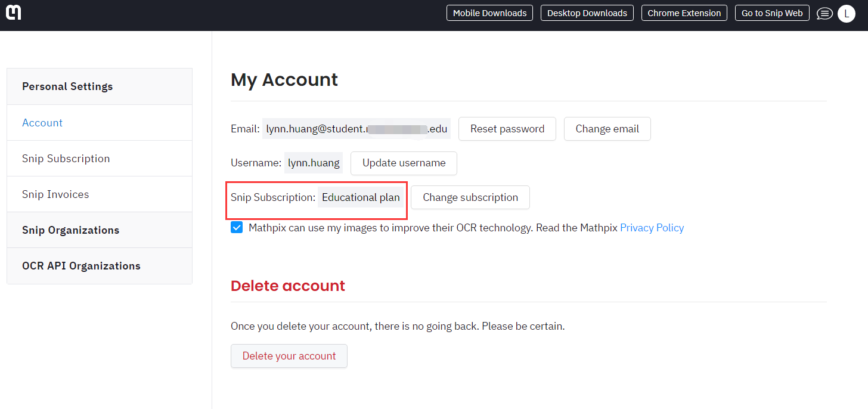This screenshot has width=868, height=409.
Task: Click Change subscription button
Action: pyautogui.click(x=470, y=197)
